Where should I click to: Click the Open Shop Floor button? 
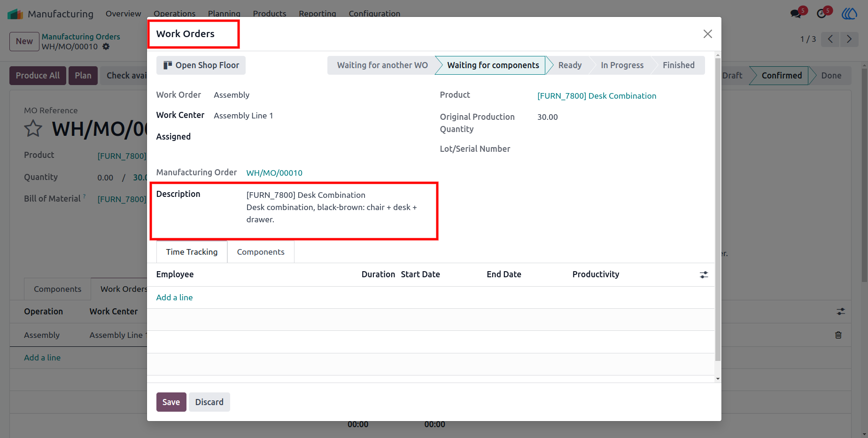coord(201,65)
